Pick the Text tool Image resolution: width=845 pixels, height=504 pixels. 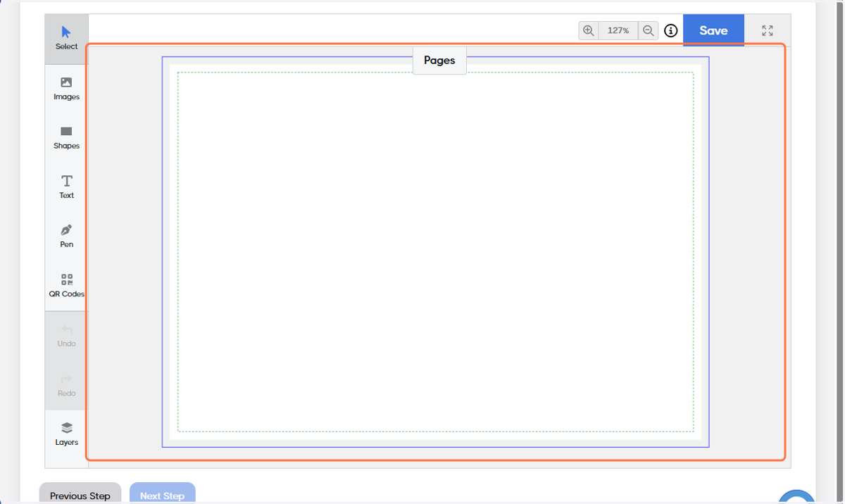(x=66, y=187)
